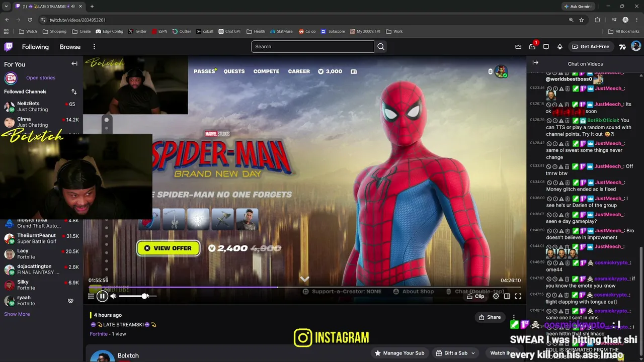This screenshot has height=362, width=644.
Task: Expand Show More followed channels
Action: point(17,314)
